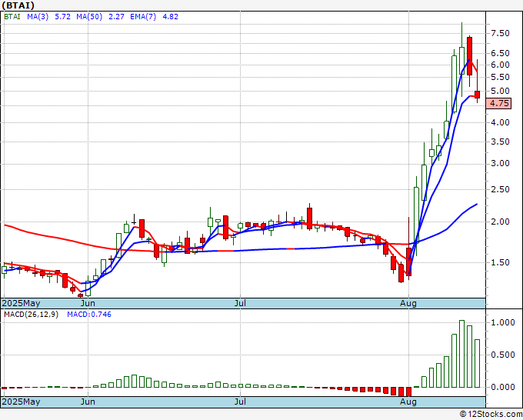Click the MA(50) legend label

89,17
